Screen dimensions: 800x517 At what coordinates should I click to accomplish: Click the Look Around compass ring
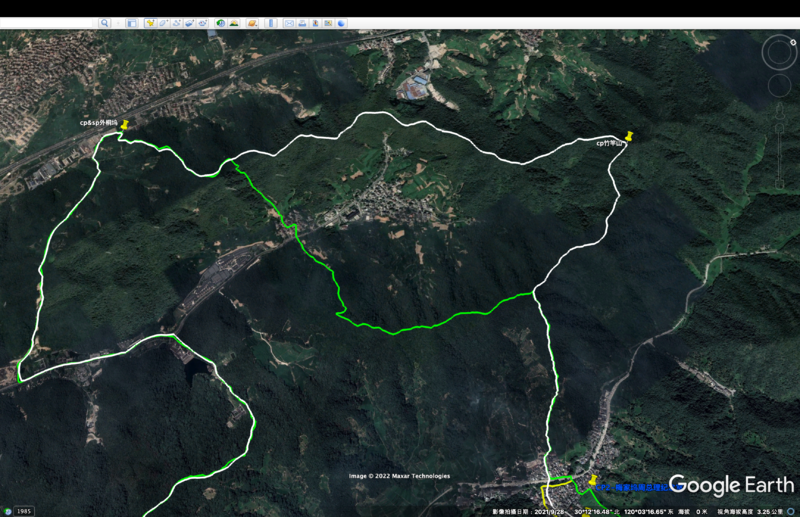pos(779,52)
